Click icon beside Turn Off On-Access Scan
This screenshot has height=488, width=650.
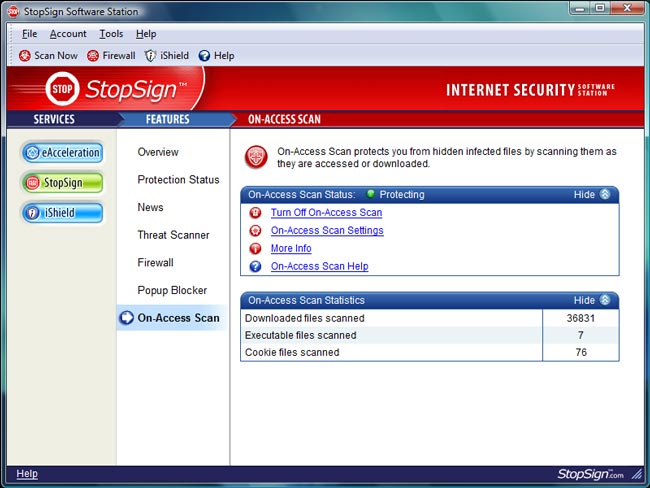(x=255, y=213)
